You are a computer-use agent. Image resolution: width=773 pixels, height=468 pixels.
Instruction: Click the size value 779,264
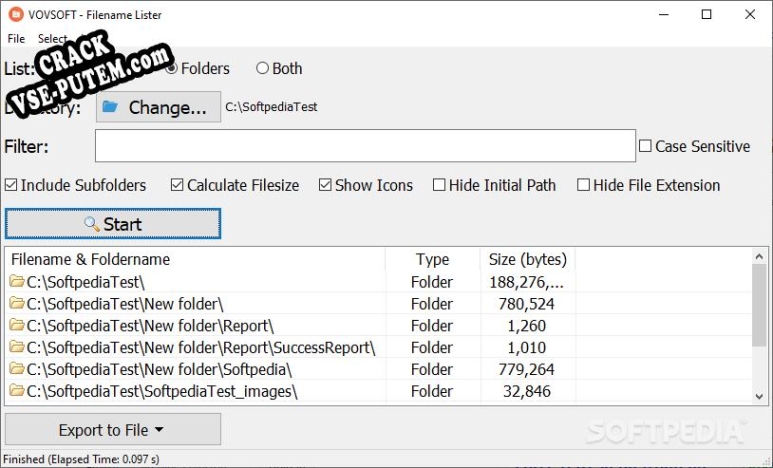click(x=527, y=369)
